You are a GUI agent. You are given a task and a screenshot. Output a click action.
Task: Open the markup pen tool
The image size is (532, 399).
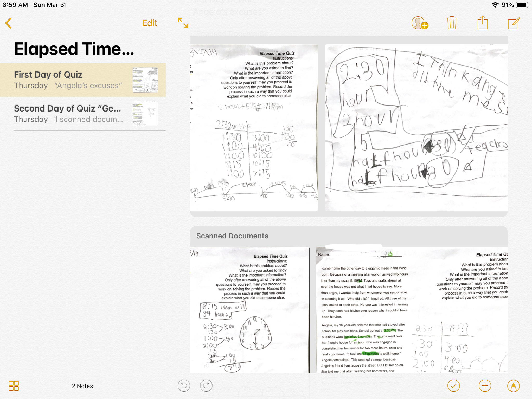tap(513, 385)
